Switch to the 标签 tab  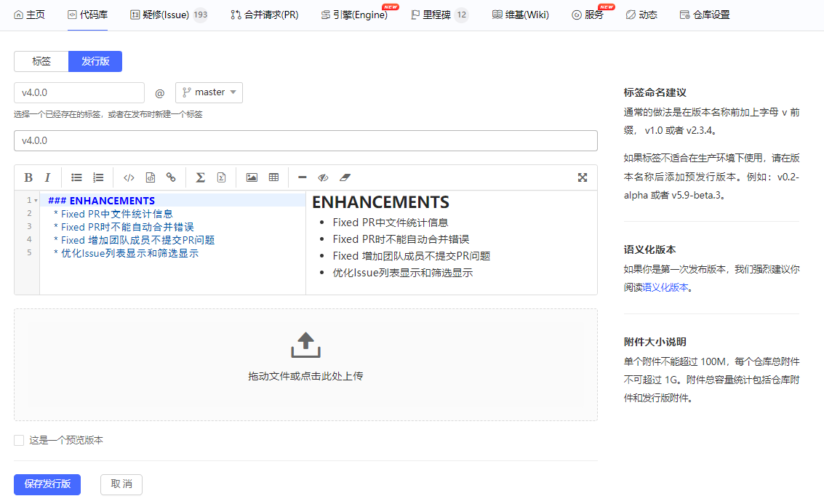point(41,62)
